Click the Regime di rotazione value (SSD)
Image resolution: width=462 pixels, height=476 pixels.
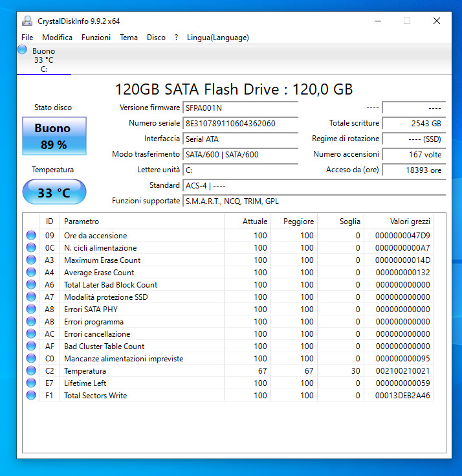(413, 139)
